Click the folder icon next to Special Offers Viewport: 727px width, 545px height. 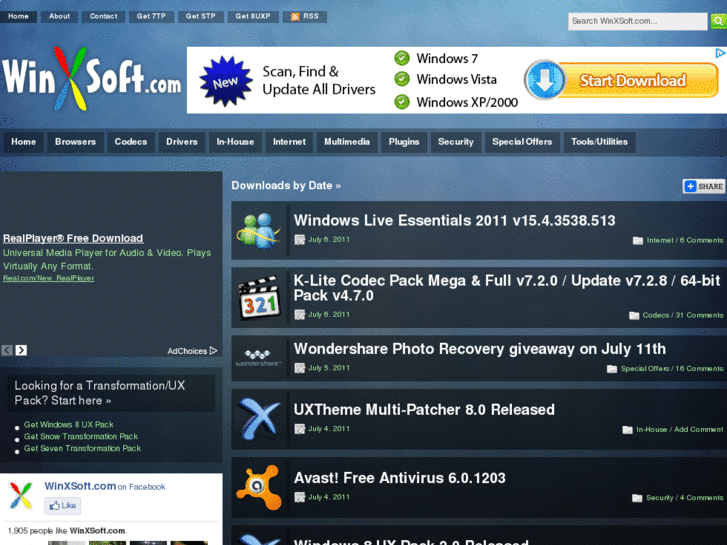point(612,369)
